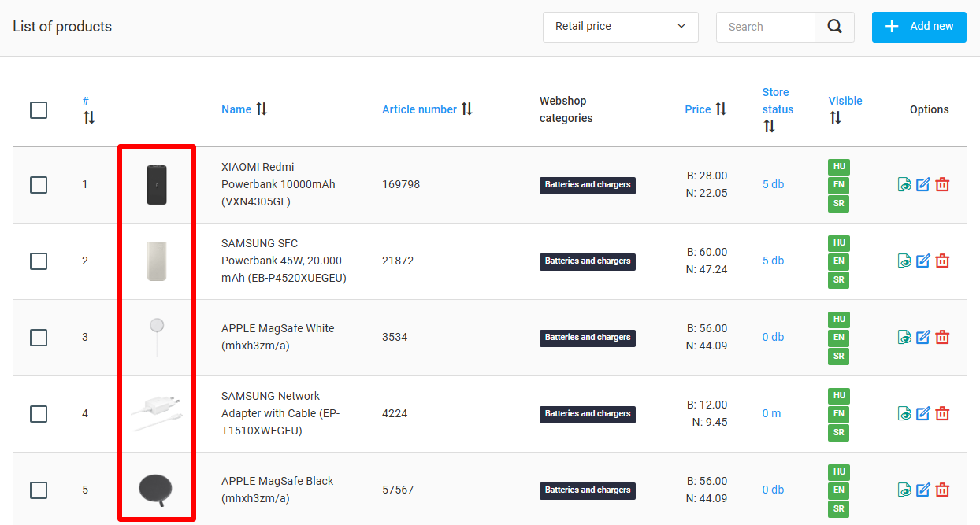Open the edit icon for APPLE MagSafe Black
The image size is (980, 525).
tap(923, 490)
